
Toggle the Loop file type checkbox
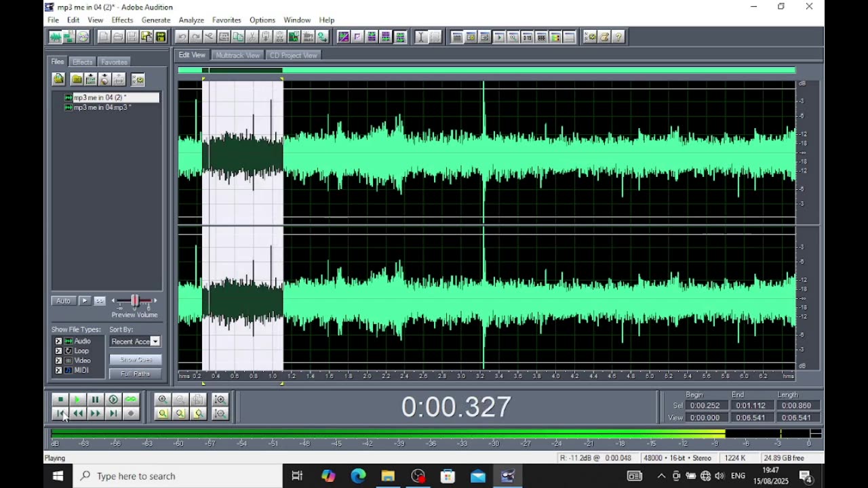coord(58,351)
